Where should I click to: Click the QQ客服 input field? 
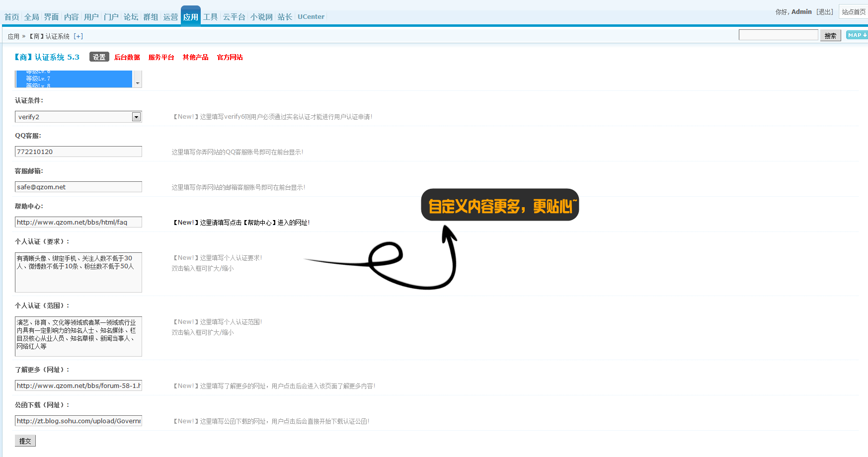(79, 152)
